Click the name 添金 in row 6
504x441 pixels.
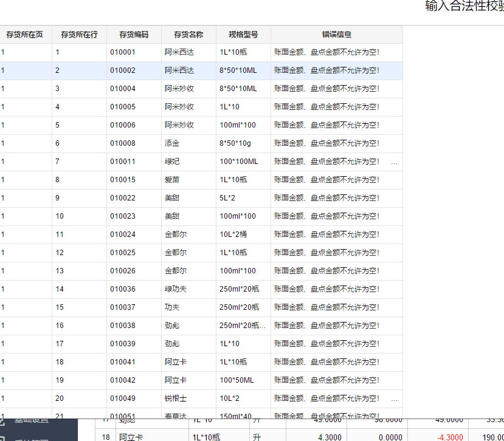[172, 143]
